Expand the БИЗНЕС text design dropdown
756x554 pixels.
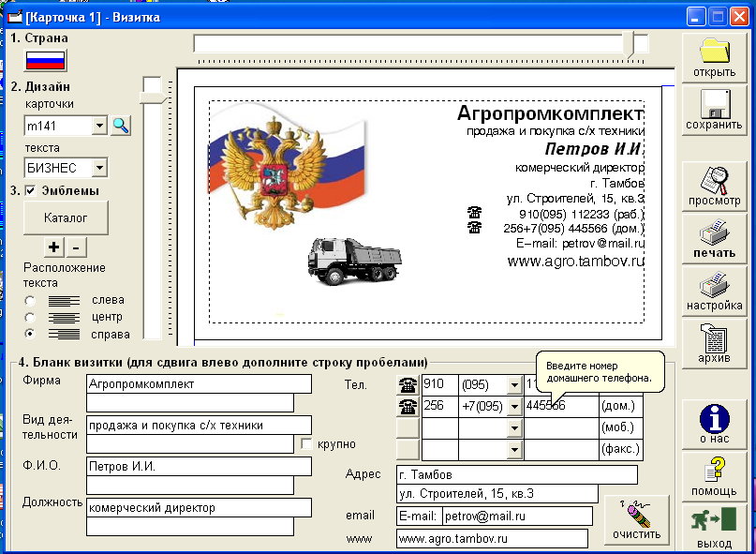point(99,168)
